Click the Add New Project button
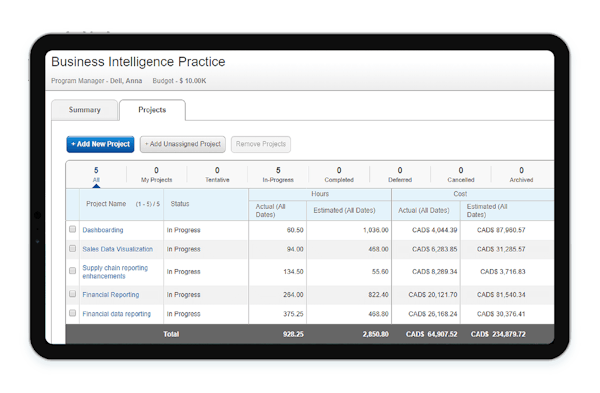 (x=100, y=144)
